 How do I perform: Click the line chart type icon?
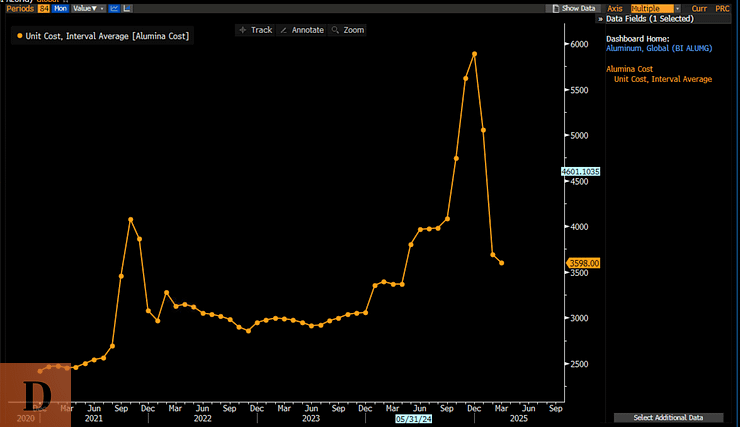point(113,8)
